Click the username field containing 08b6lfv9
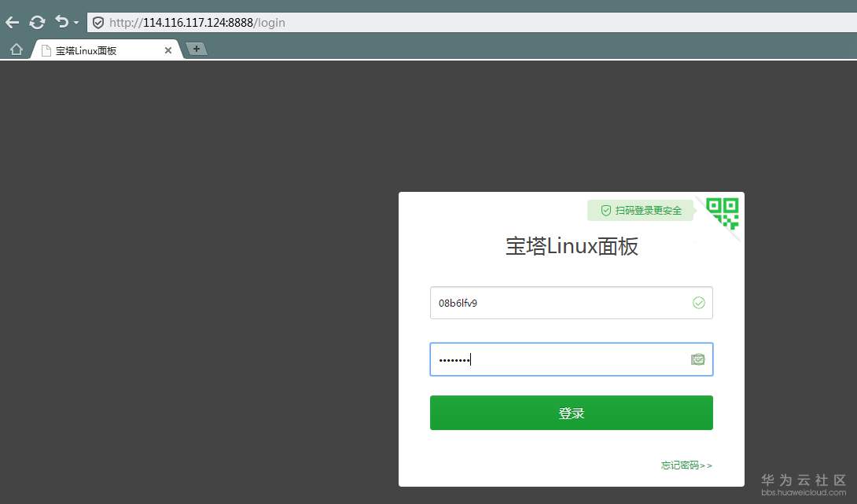Viewport: 857px width, 504px height. pos(571,303)
